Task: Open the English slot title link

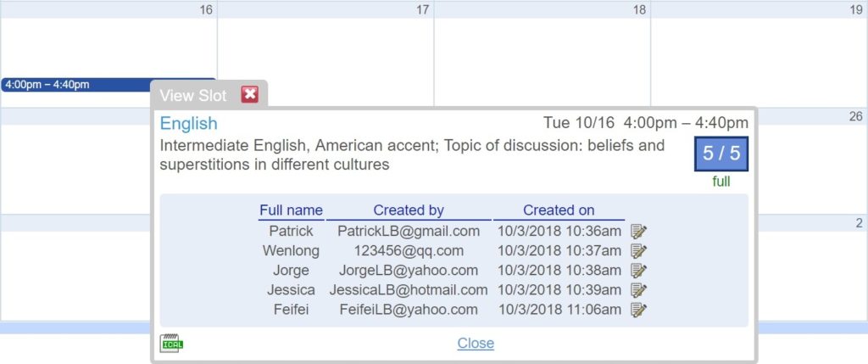Action: point(189,123)
